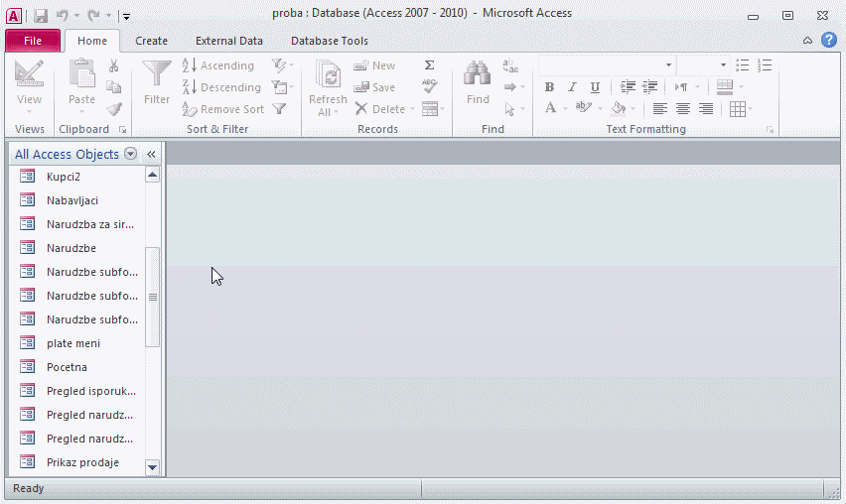Image resolution: width=846 pixels, height=504 pixels.
Task: Open the Database Tools tab
Action: pyautogui.click(x=329, y=41)
